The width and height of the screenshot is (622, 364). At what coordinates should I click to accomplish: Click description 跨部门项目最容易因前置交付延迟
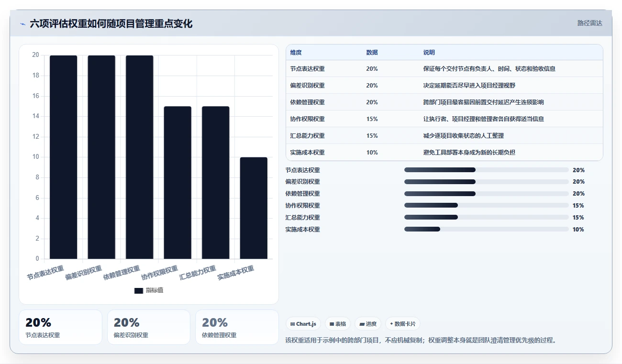coord(484,102)
